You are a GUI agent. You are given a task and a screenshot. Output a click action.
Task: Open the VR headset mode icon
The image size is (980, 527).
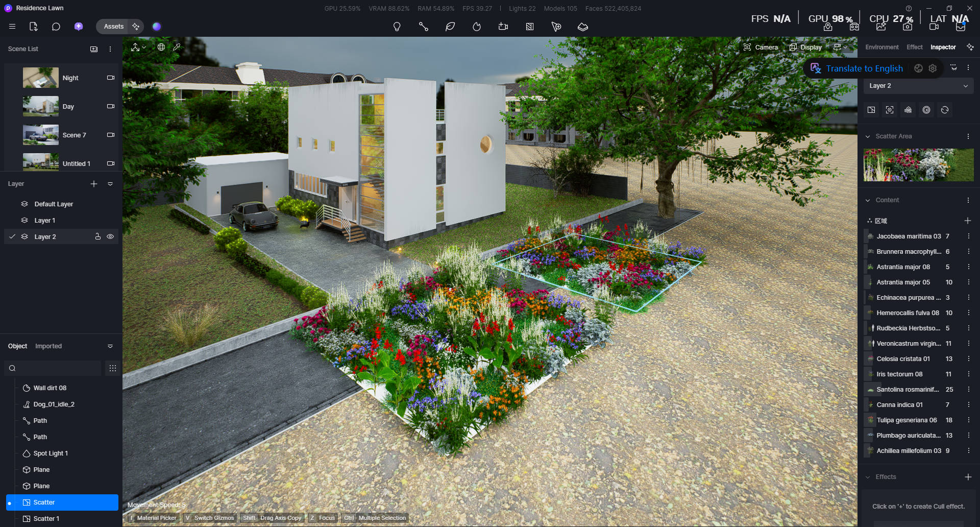(854, 27)
